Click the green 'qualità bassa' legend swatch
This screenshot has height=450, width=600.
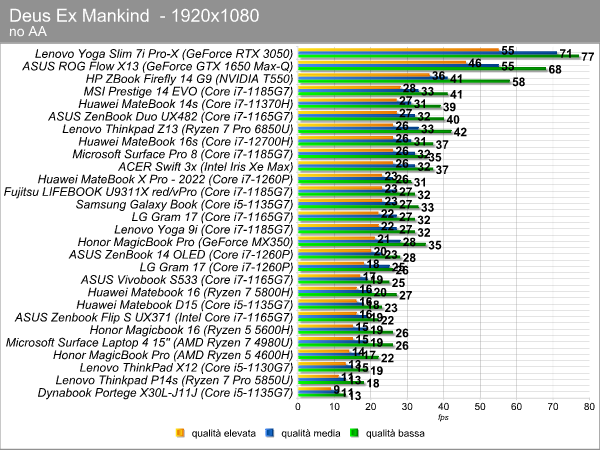tap(354, 433)
